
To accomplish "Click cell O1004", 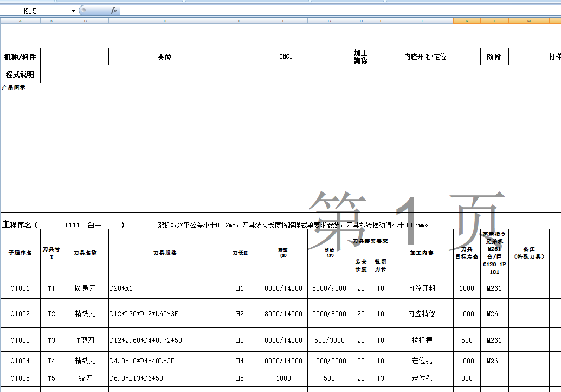I will [21, 361].
